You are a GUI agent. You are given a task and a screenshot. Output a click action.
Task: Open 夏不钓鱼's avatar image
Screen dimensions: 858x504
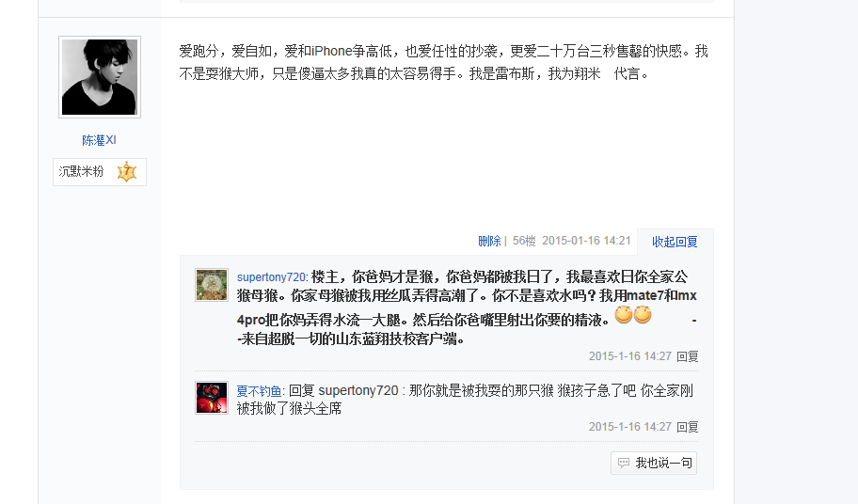pos(212,398)
